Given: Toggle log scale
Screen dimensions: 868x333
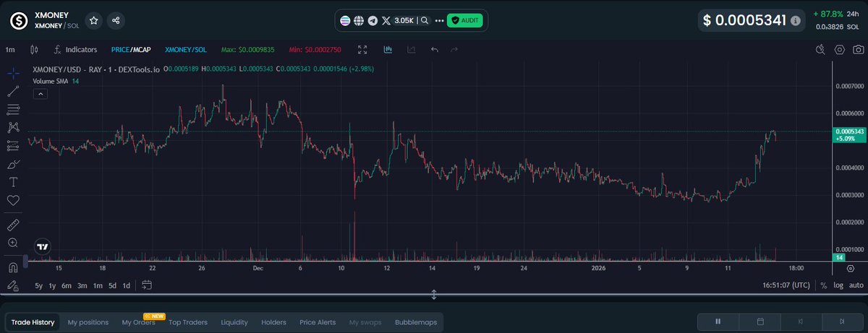Looking at the screenshot, I should click(x=838, y=285).
